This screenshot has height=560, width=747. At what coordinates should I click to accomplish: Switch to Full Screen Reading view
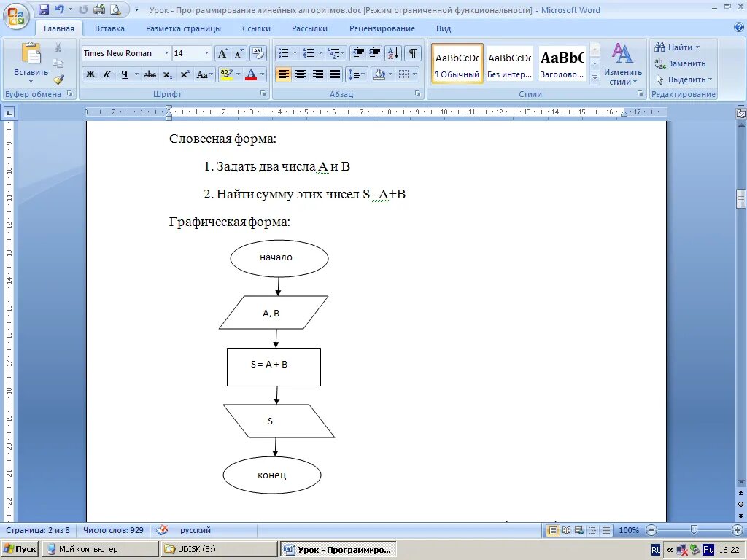tap(566, 530)
